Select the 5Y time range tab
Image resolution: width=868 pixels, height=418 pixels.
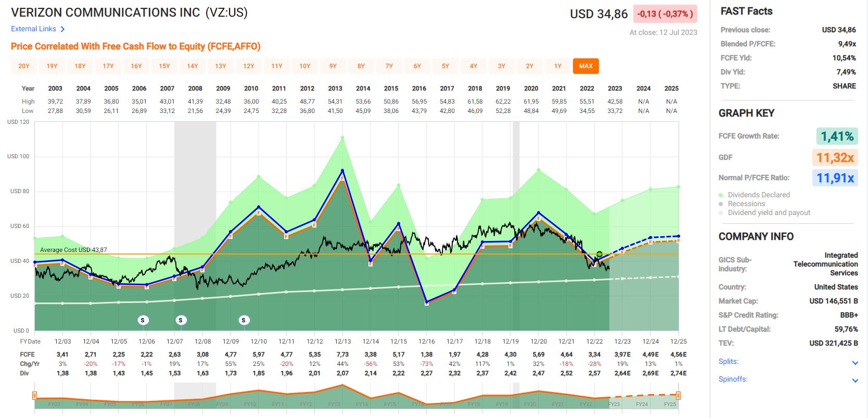click(x=445, y=66)
